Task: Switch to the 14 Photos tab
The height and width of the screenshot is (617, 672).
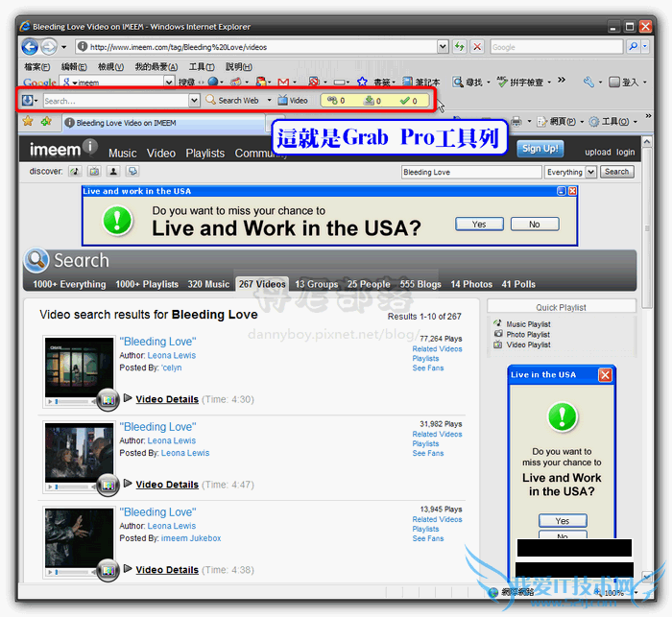Action: [x=471, y=284]
